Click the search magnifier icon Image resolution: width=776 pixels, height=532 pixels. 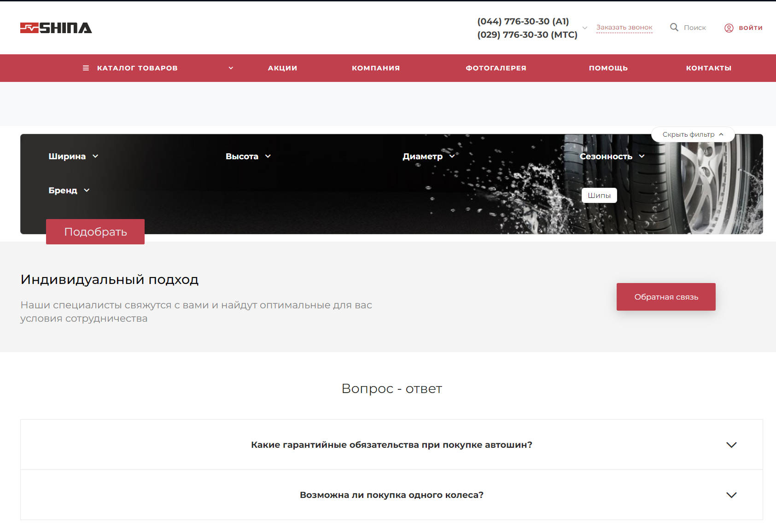(674, 27)
